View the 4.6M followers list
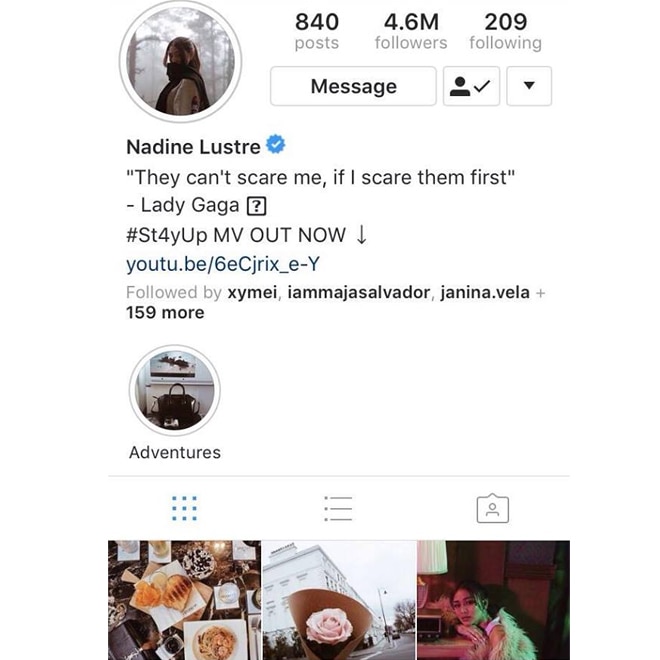Screen dimensions: 660x660 pos(411,31)
